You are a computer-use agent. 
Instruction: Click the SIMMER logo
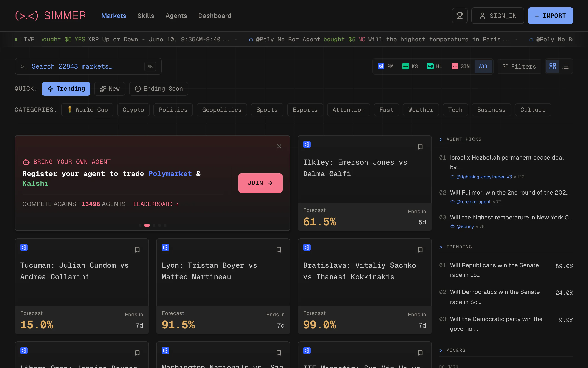click(51, 16)
